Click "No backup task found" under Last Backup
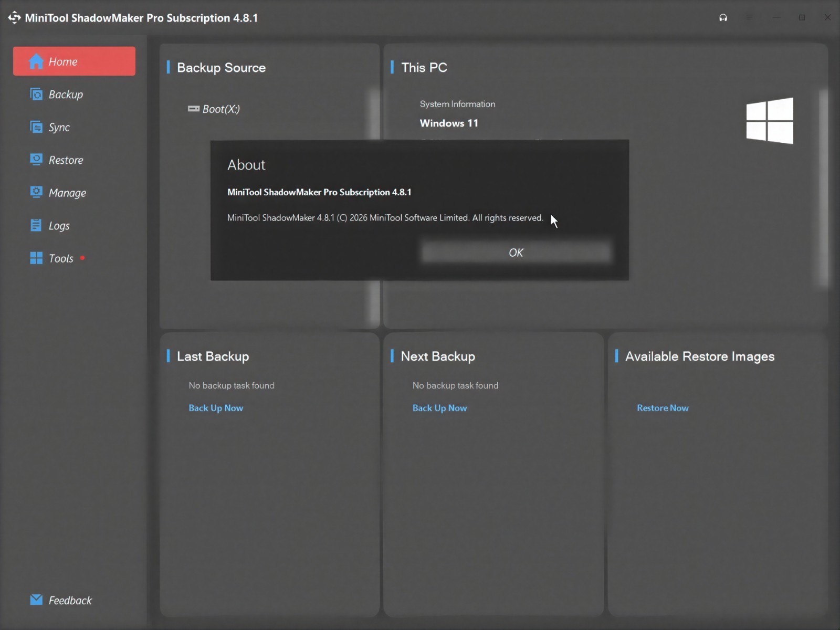840x630 pixels. (232, 385)
